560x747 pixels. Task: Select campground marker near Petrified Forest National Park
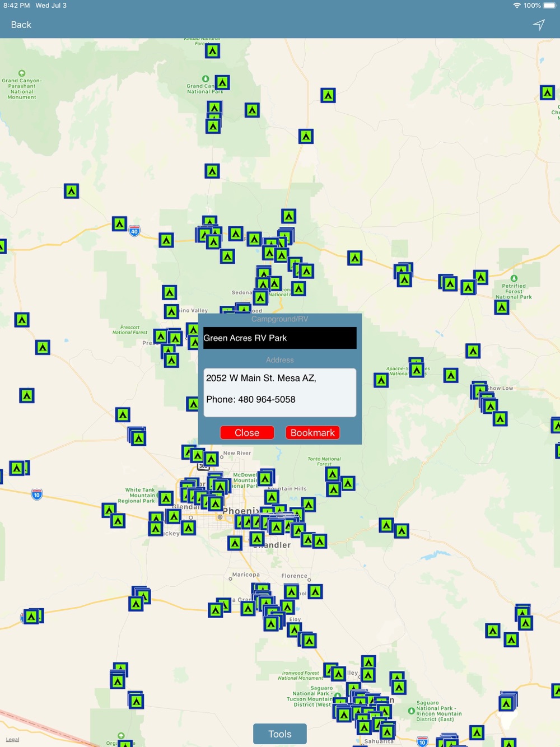[502, 307]
